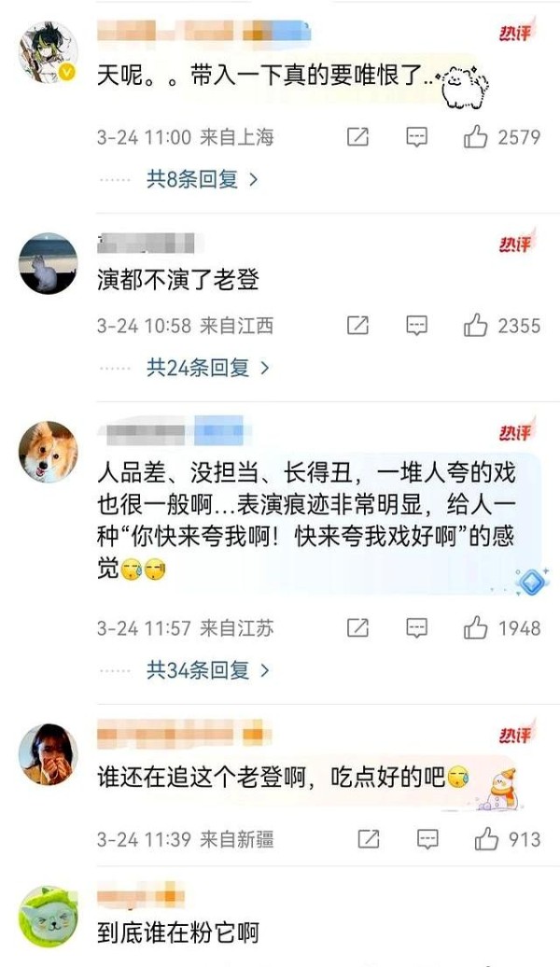Reply to the Jiangxi comment via bubble icon
The height and width of the screenshot is (967, 560).
pyautogui.click(x=417, y=325)
